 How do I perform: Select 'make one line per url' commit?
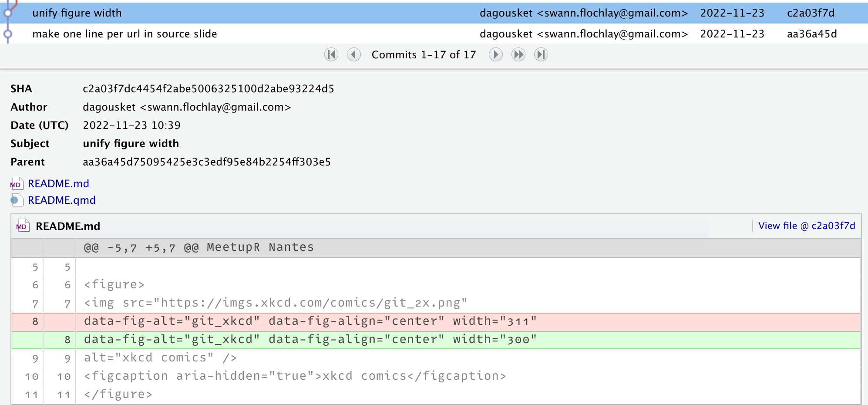point(124,34)
